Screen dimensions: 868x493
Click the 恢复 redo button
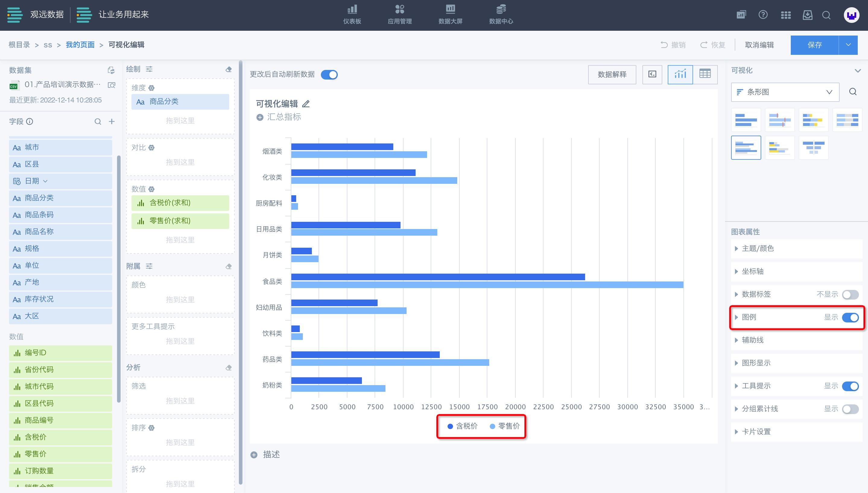tap(712, 45)
